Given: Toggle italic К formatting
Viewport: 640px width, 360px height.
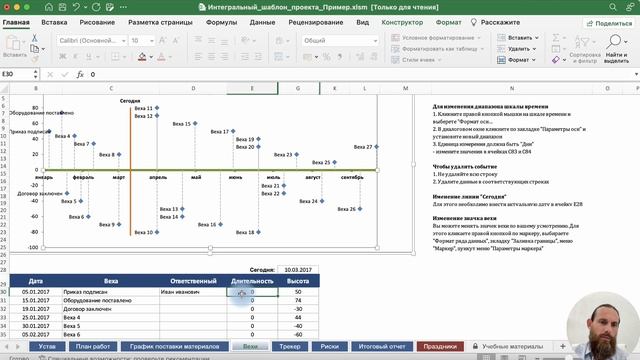Looking at the screenshot, I should point(76,56).
